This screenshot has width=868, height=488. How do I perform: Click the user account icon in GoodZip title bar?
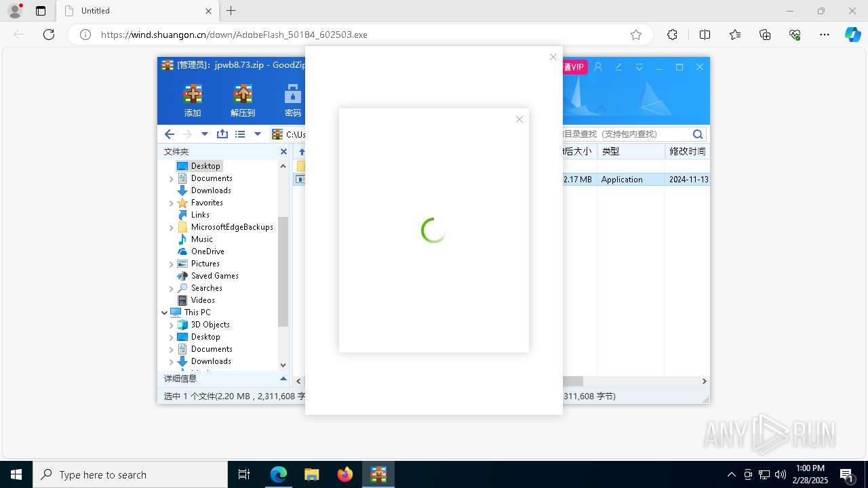(598, 67)
